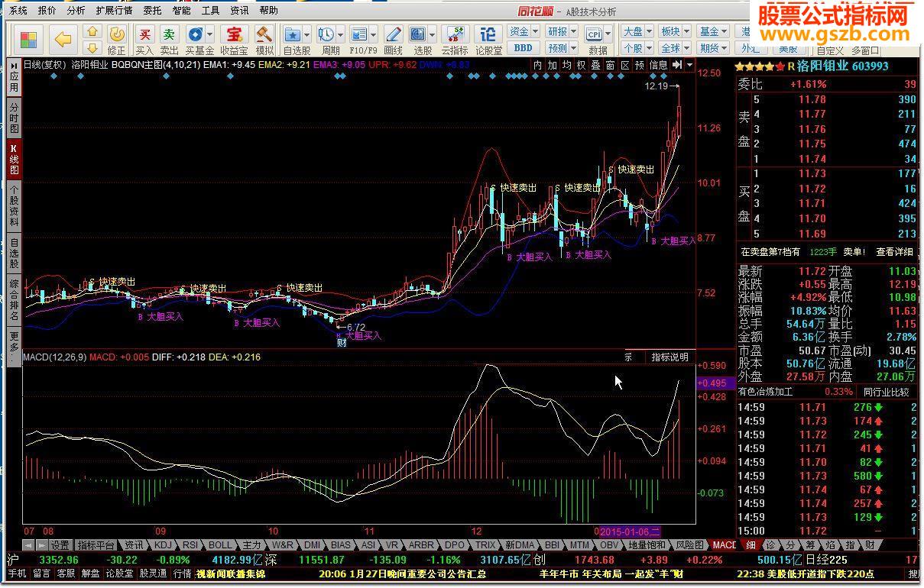Viewport: 924px width, 588px height.
Task: Launch 模拟 simulated trading
Action: (264, 40)
